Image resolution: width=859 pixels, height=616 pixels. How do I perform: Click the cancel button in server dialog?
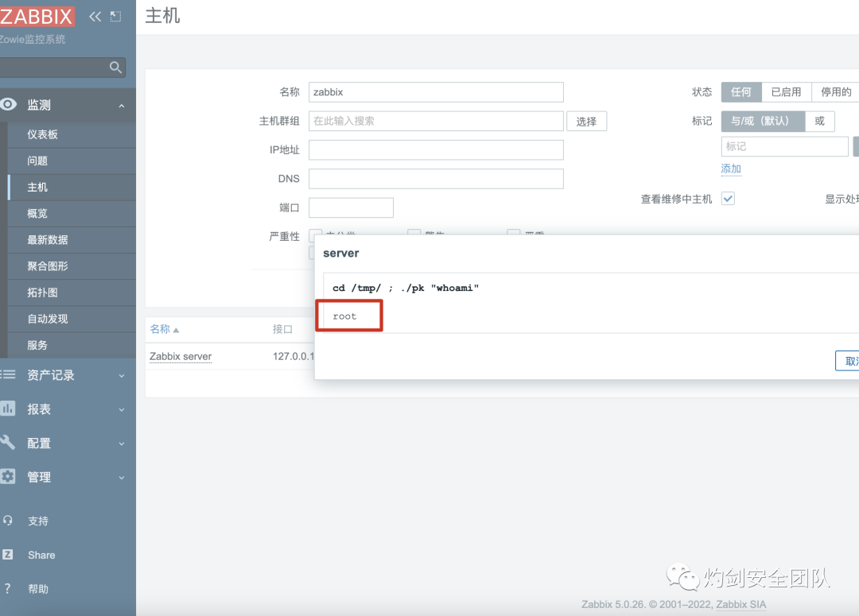point(848,361)
